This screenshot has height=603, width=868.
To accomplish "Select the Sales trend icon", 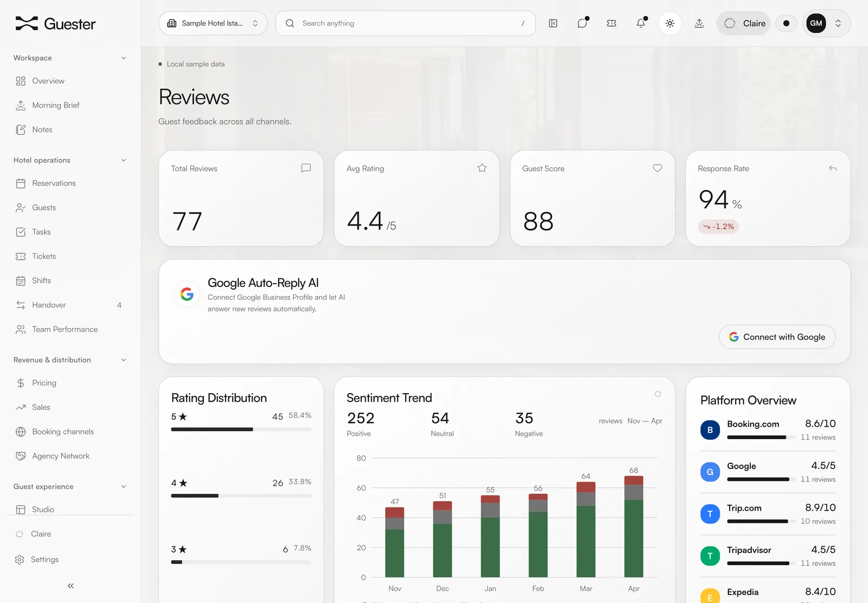I will click(21, 407).
